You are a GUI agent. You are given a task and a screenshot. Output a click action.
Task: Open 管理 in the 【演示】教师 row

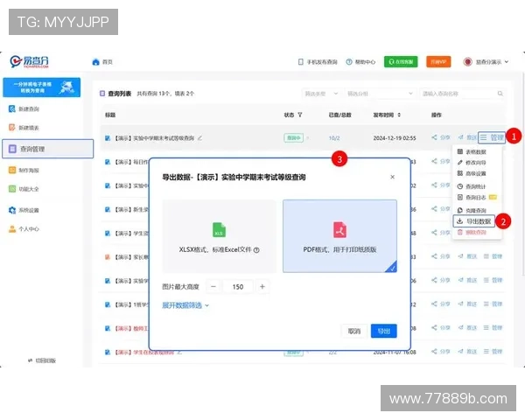pyautogui.click(x=493, y=327)
